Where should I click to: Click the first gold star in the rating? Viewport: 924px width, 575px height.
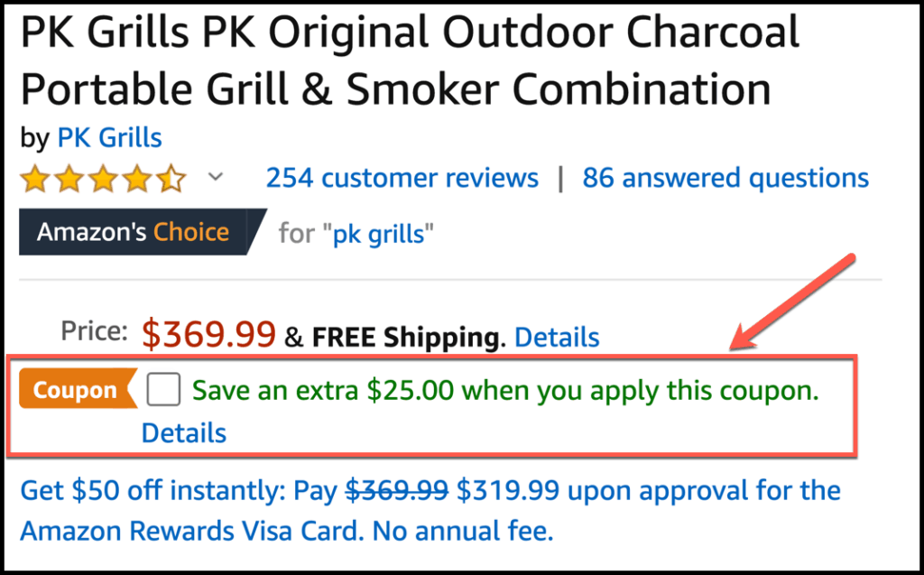[x=36, y=178]
